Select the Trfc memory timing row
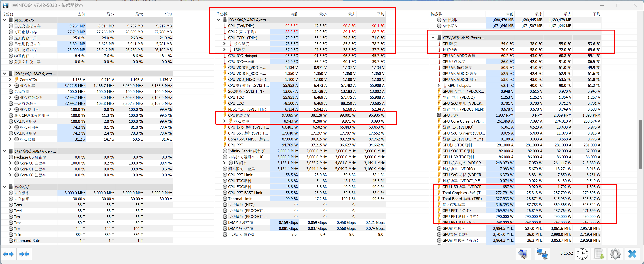 click(x=87, y=235)
